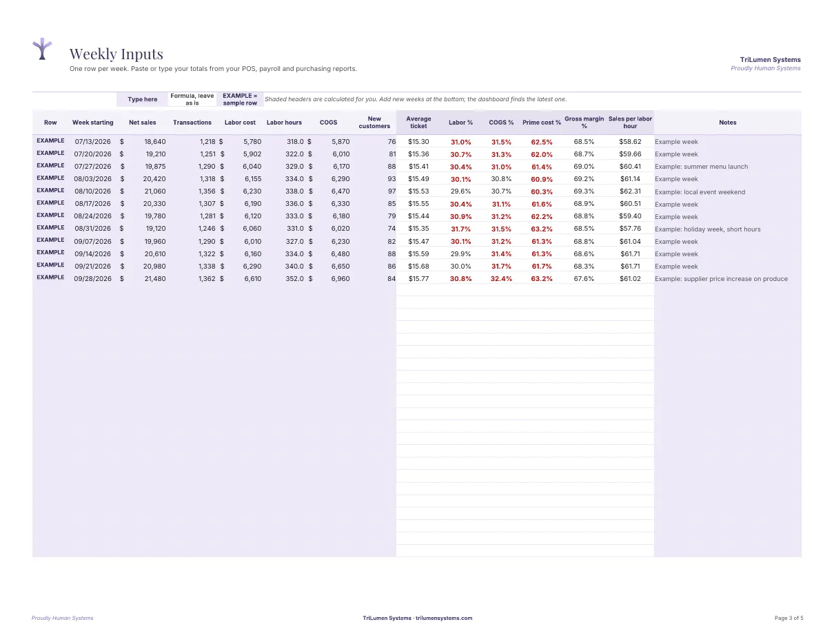Viewport: 834px width, 644px height.
Task: Select the Gross margin % column header
Action: [584, 123]
